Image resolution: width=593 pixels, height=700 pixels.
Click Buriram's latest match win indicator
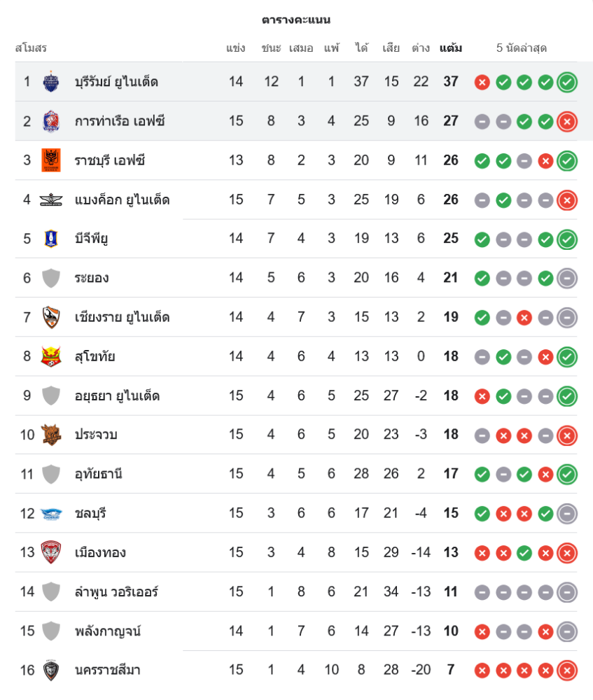(567, 83)
